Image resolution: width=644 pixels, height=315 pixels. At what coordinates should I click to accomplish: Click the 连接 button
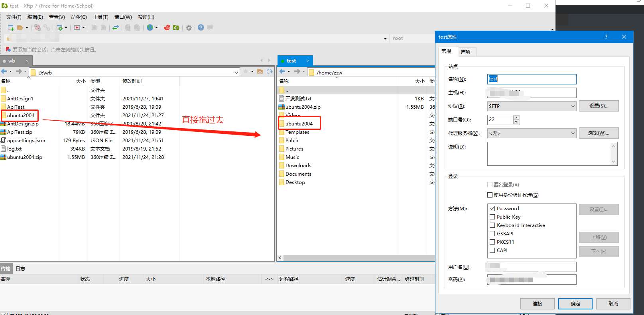pos(537,303)
